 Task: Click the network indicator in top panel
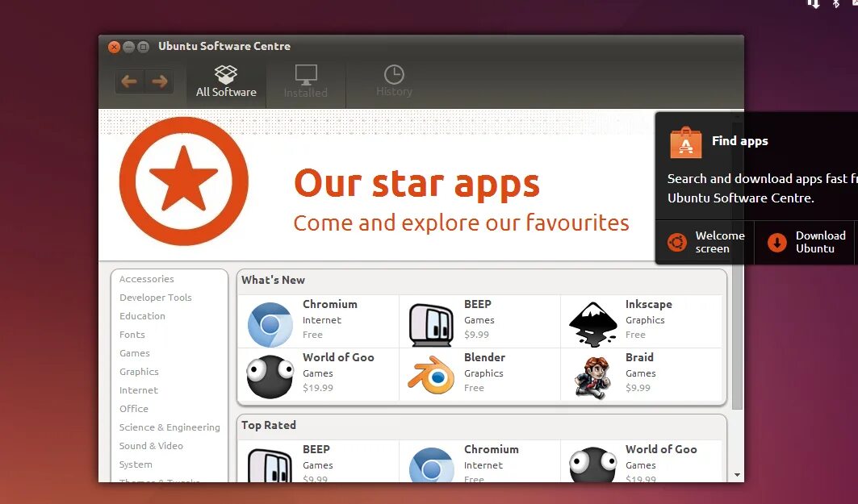click(x=814, y=3)
